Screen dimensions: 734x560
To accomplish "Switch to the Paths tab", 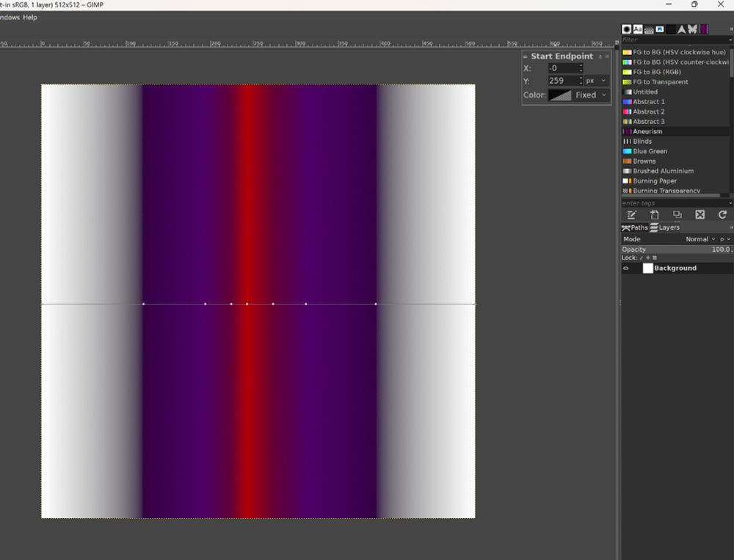I will [x=635, y=228].
